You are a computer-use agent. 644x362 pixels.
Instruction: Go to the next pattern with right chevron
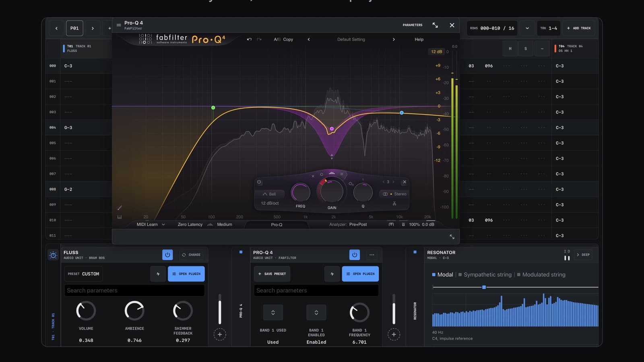coord(93,28)
